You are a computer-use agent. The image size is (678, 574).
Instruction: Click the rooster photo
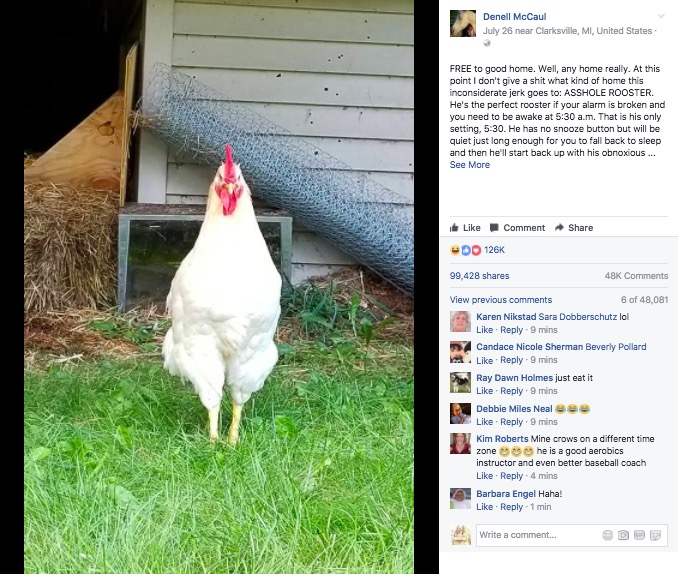219,287
